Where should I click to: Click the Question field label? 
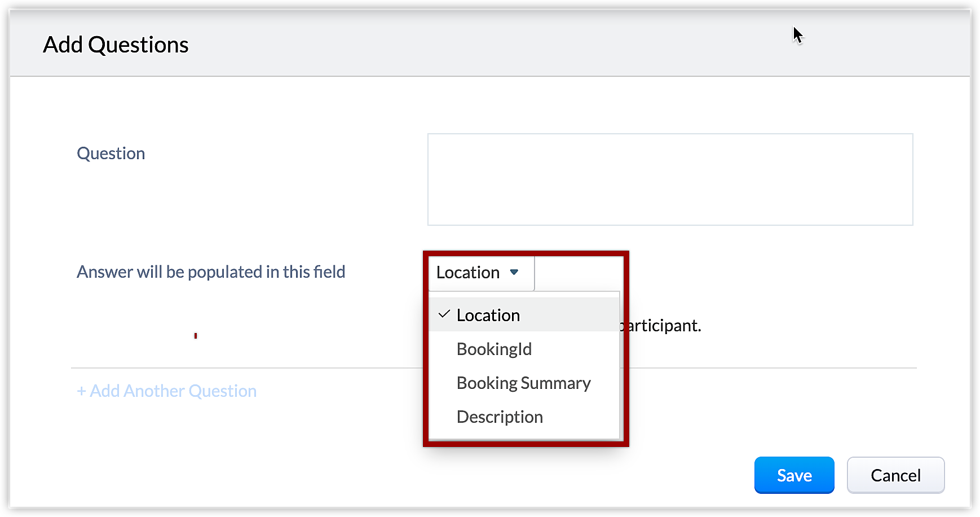point(111,154)
